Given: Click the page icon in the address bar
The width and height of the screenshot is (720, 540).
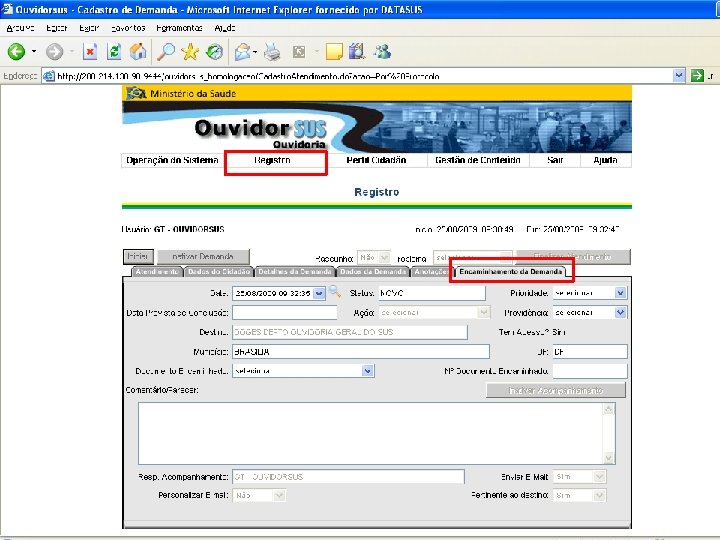Looking at the screenshot, I should (x=49, y=76).
